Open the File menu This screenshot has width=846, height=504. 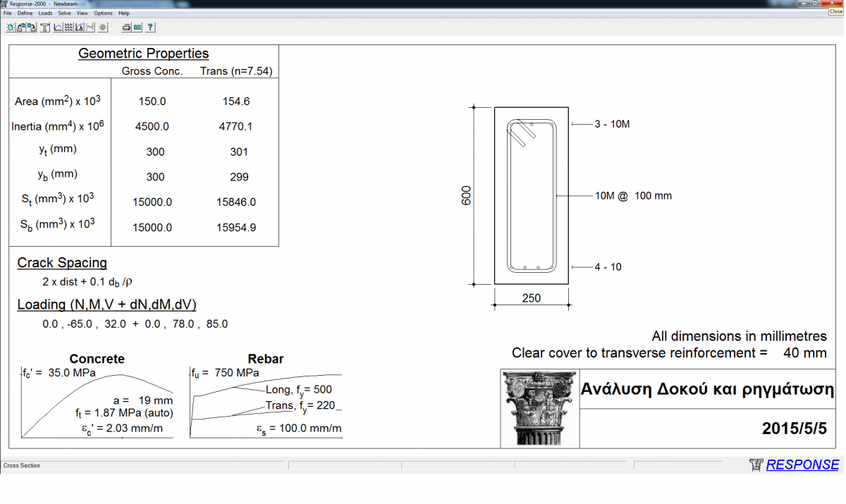8,13
